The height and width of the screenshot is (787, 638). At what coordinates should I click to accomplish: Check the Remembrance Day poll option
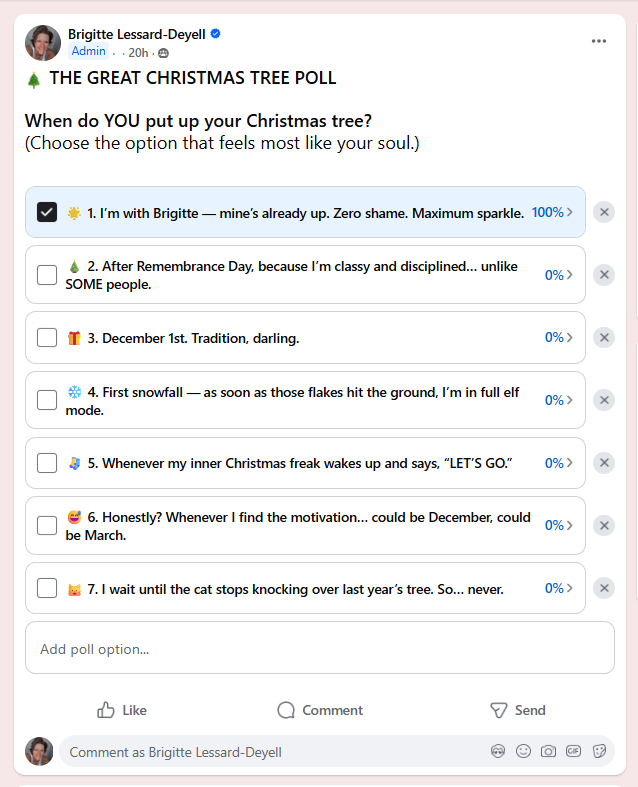[x=47, y=275]
